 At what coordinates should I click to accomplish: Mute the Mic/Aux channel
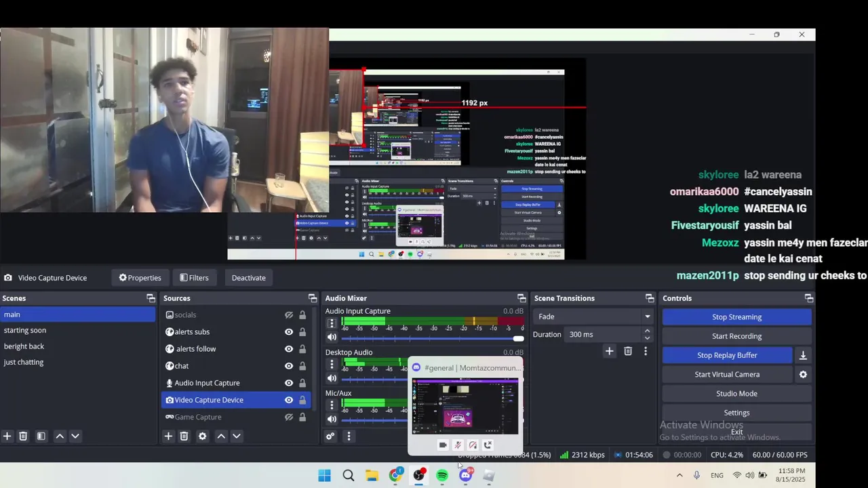coord(332,419)
